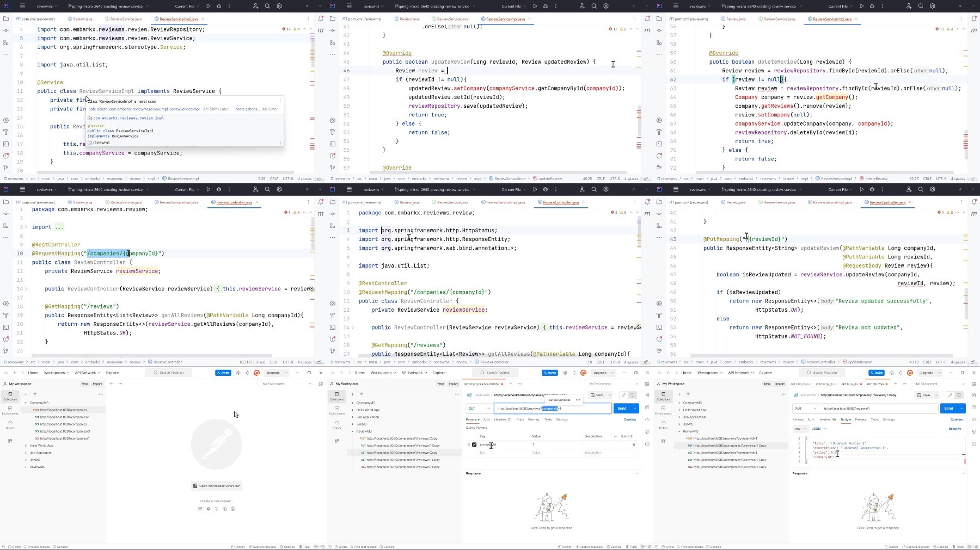Uncheck the companyId query param checkbox

click(x=474, y=444)
